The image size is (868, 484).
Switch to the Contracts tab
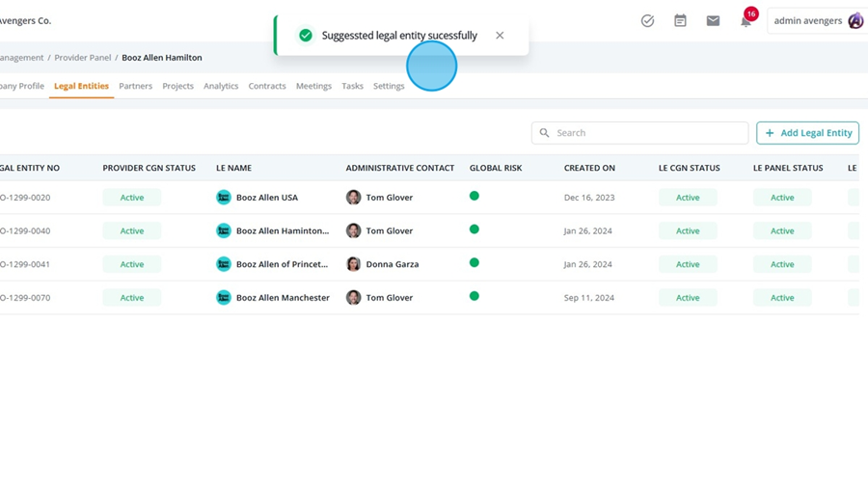(267, 86)
